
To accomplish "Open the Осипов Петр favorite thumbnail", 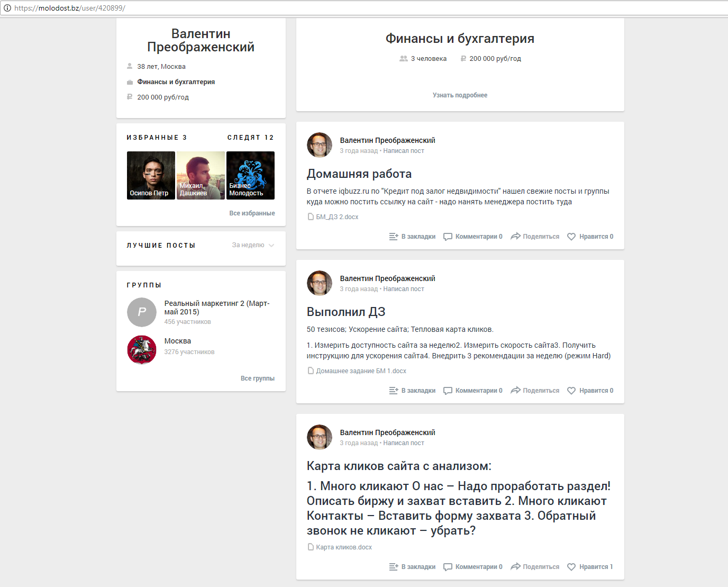I will click(151, 175).
